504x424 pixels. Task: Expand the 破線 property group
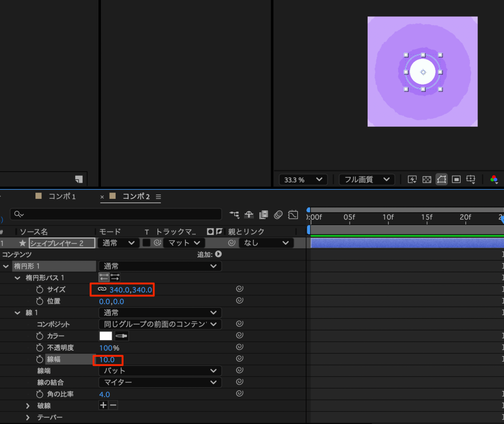point(28,406)
